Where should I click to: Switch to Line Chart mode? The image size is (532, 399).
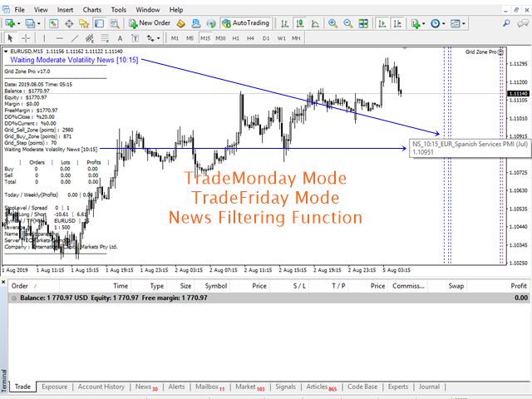(315, 23)
